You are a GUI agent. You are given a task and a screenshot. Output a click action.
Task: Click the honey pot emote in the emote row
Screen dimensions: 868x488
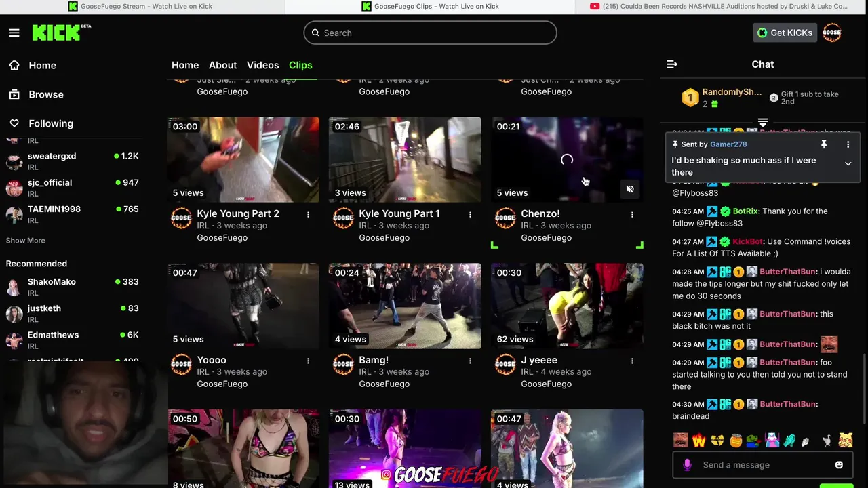pos(736,441)
